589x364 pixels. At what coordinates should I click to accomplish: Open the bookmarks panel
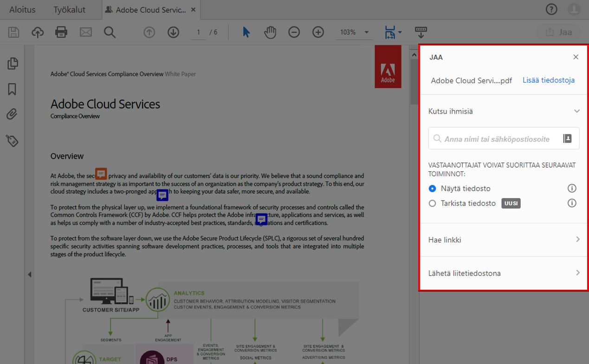coord(13,89)
